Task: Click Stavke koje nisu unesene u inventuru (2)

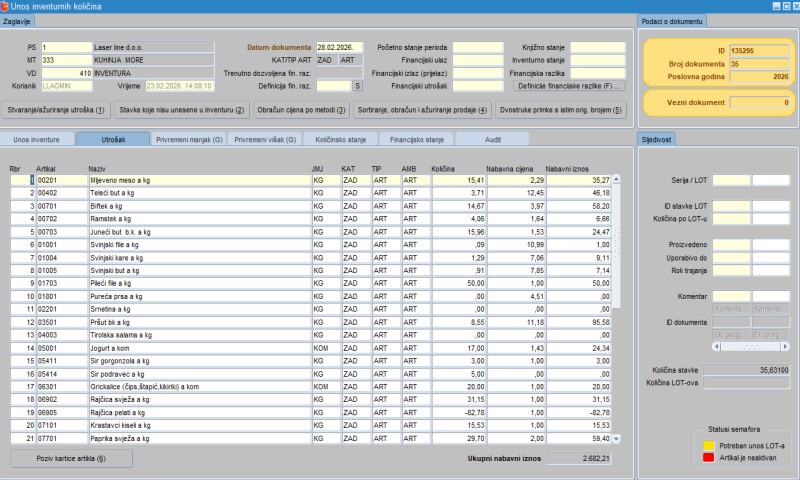Action: click(182, 110)
